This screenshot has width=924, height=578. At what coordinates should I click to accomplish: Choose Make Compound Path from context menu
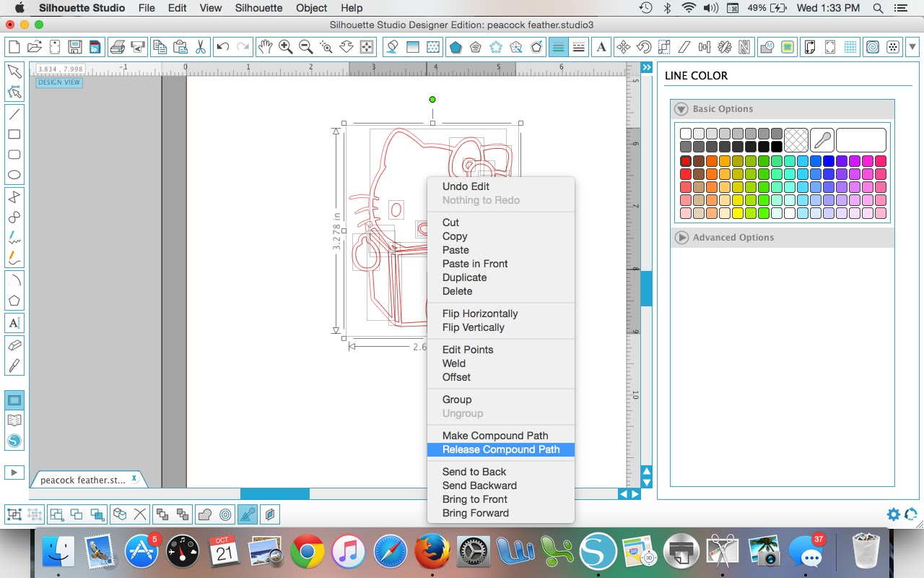pos(495,436)
